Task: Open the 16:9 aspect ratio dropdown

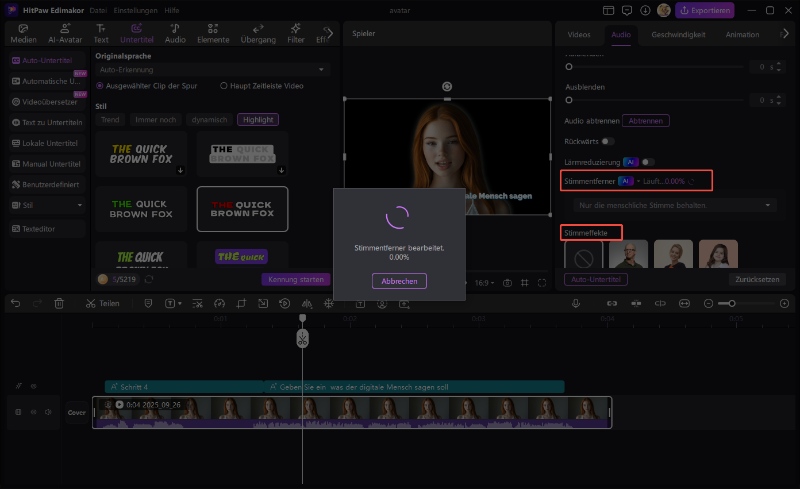Action: tap(484, 283)
